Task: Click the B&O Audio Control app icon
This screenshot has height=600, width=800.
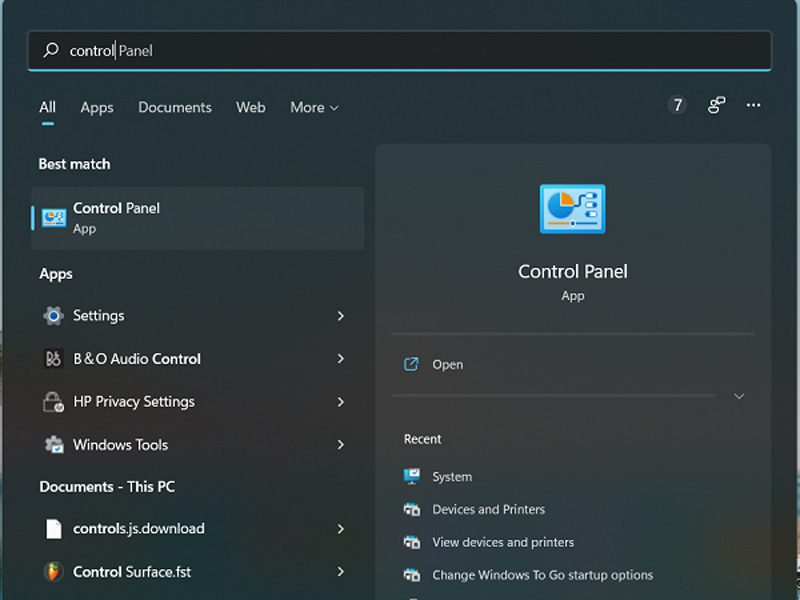Action: 53,359
